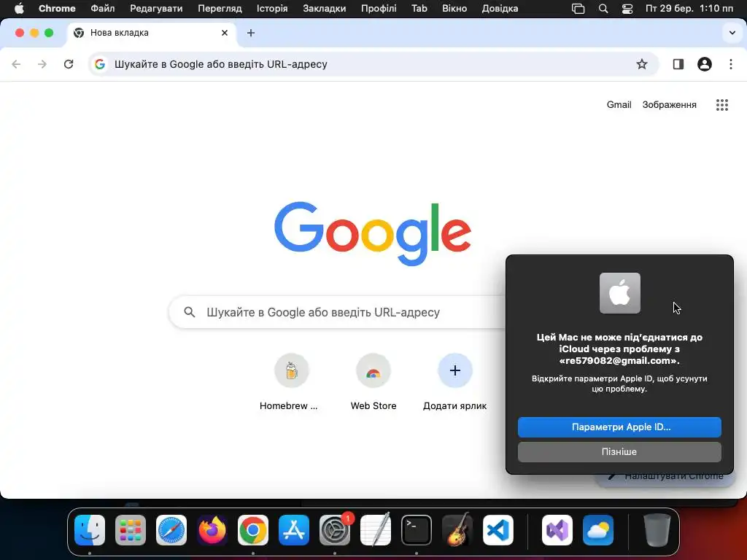Launch Safari from the Dock

coord(171,530)
